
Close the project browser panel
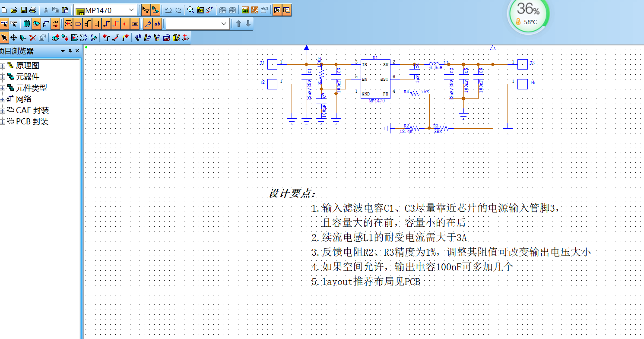pyautogui.click(x=77, y=51)
